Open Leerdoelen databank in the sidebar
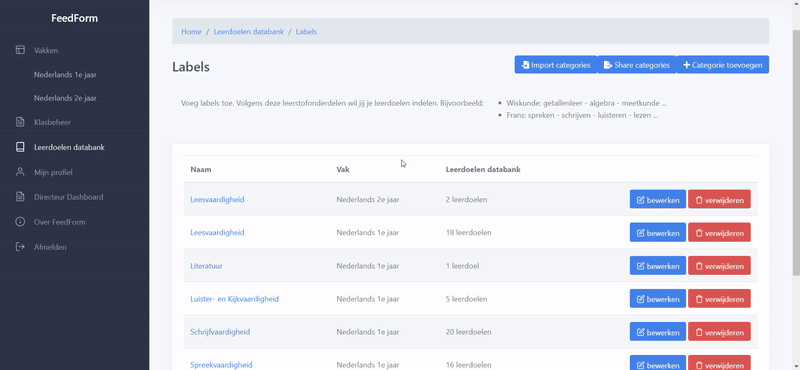The height and width of the screenshot is (370, 800). pyautogui.click(x=69, y=147)
